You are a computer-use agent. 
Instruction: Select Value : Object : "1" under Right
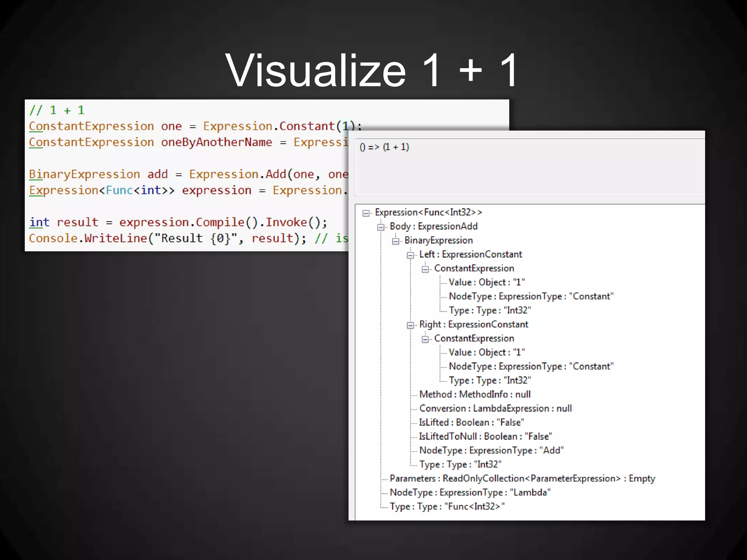(487, 352)
